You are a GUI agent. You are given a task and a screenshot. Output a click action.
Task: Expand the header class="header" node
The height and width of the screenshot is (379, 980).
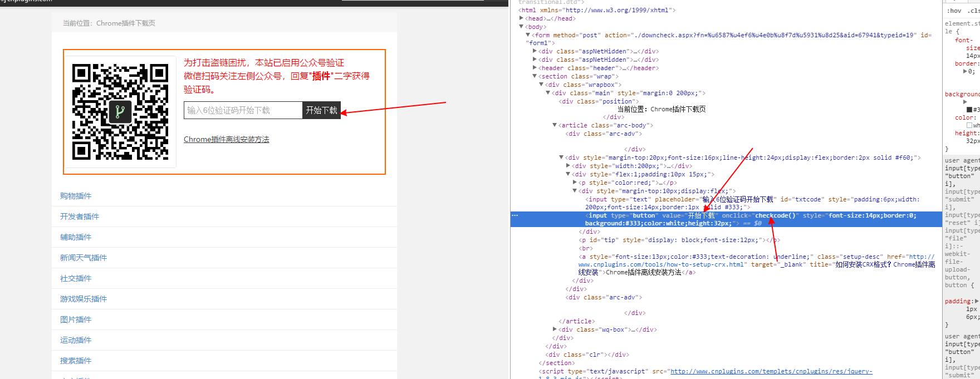tap(535, 68)
